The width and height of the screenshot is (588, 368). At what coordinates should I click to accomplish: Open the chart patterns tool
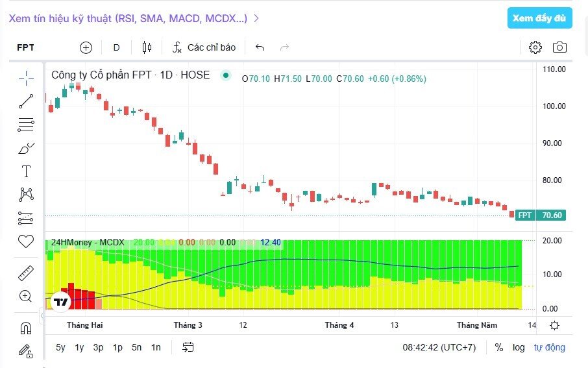pyautogui.click(x=26, y=194)
